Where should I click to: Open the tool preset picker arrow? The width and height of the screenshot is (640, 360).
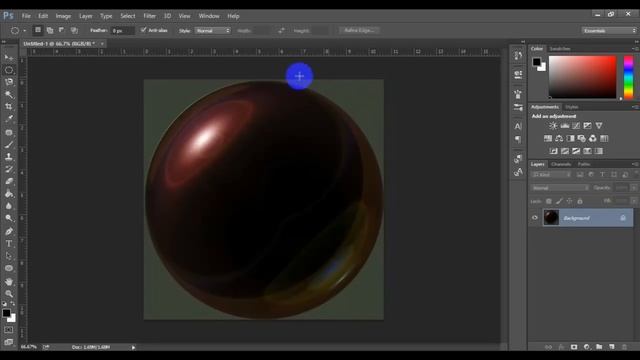click(24, 31)
